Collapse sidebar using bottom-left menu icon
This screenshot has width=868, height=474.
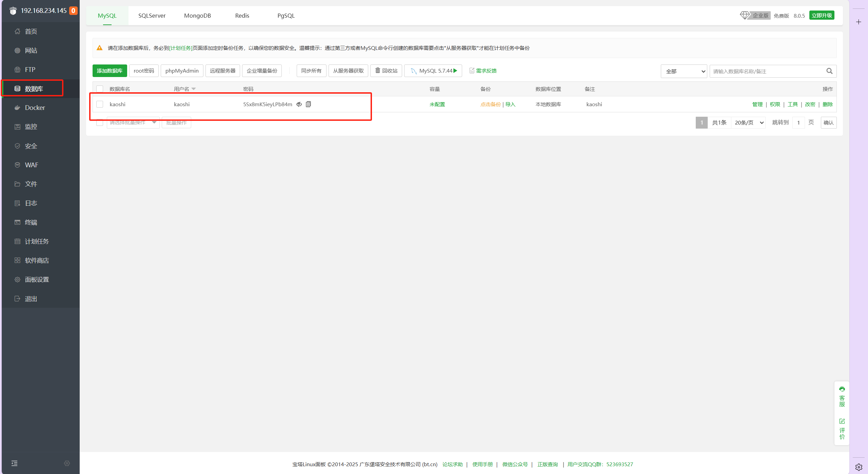[x=14, y=463]
